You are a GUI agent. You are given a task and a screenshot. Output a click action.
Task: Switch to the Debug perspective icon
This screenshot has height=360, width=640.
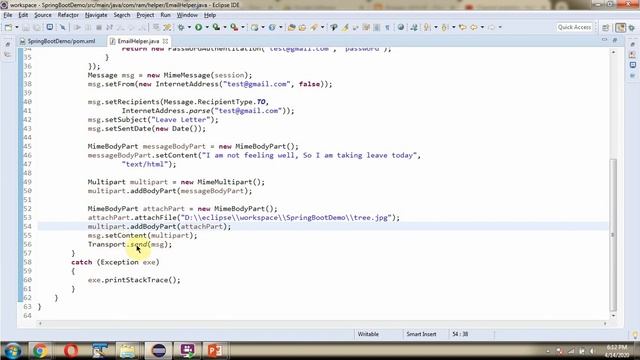(x=632, y=27)
